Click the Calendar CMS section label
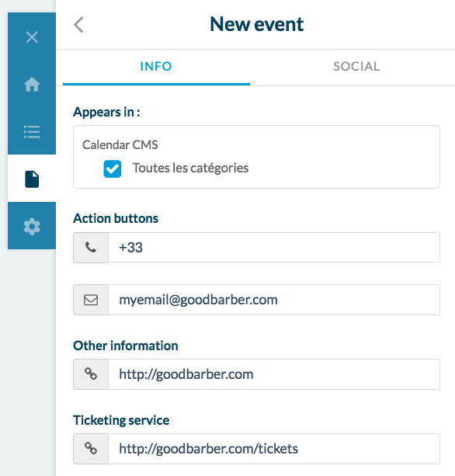This screenshot has width=455, height=476. 120,144
